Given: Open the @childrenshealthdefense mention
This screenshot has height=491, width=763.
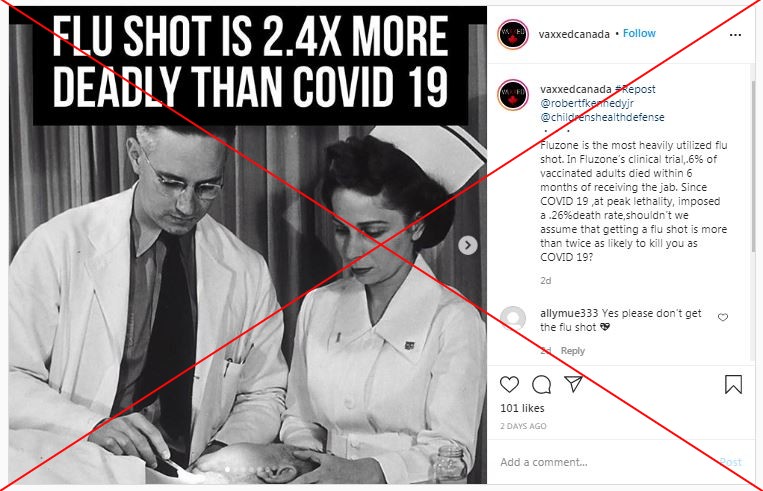Looking at the screenshot, I should pyautogui.click(x=602, y=117).
